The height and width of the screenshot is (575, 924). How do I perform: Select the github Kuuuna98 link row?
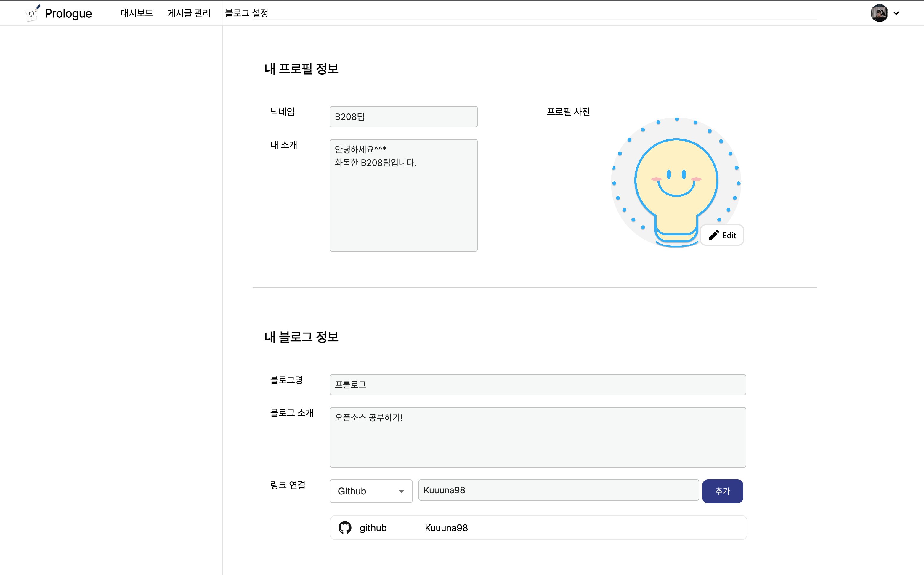pos(538,528)
